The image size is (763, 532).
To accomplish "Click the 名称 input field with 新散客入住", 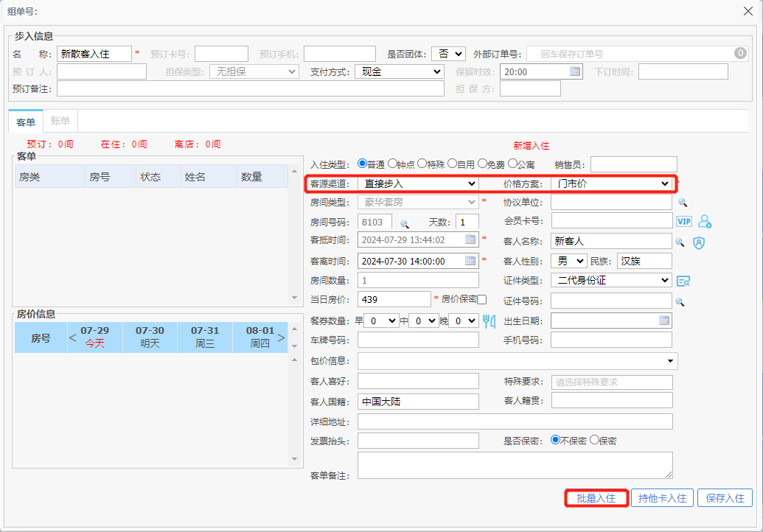I will click(x=94, y=54).
